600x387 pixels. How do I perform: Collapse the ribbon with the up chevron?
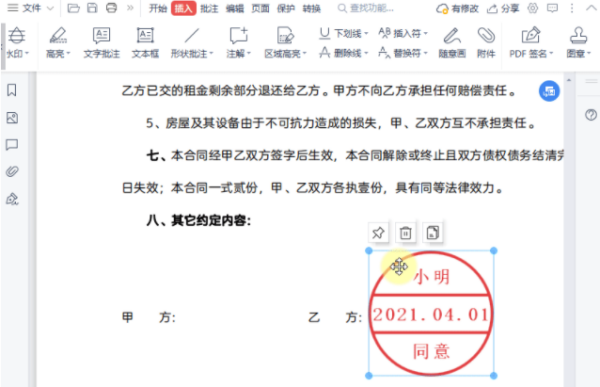591,8
